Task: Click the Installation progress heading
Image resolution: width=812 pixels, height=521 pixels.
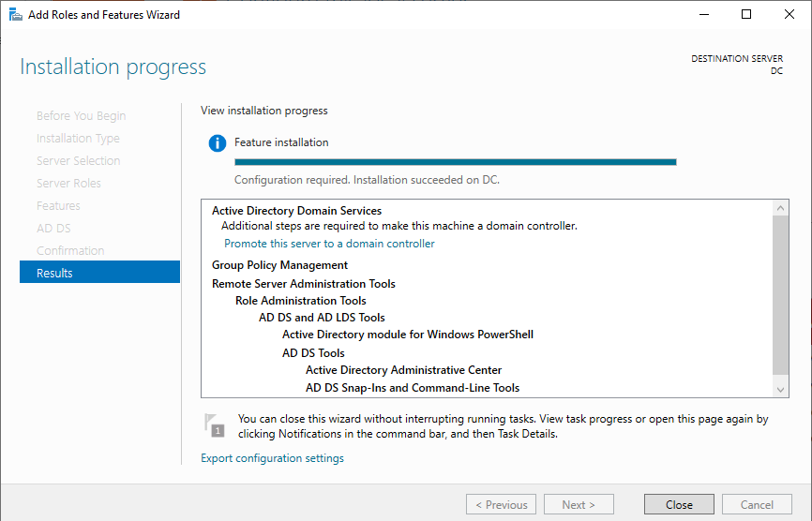Action: point(113,67)
